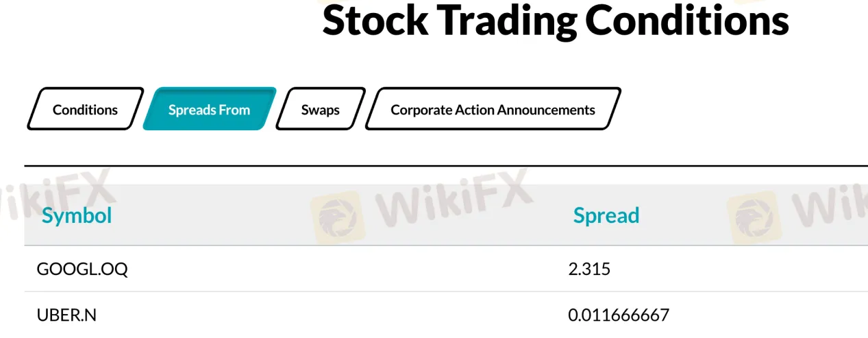The height and width of the screenshot is (338, 868).
Task: Open Corporate Action Announcements tab
Action: click(493, 109)
